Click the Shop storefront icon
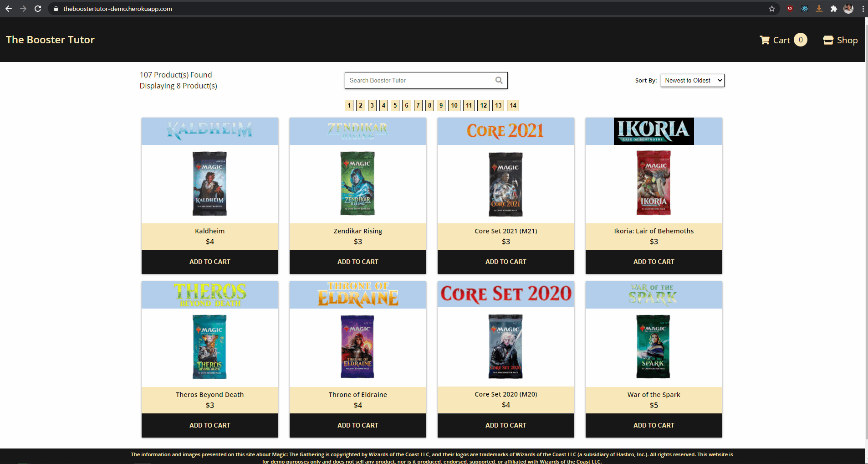 point(828,40)
